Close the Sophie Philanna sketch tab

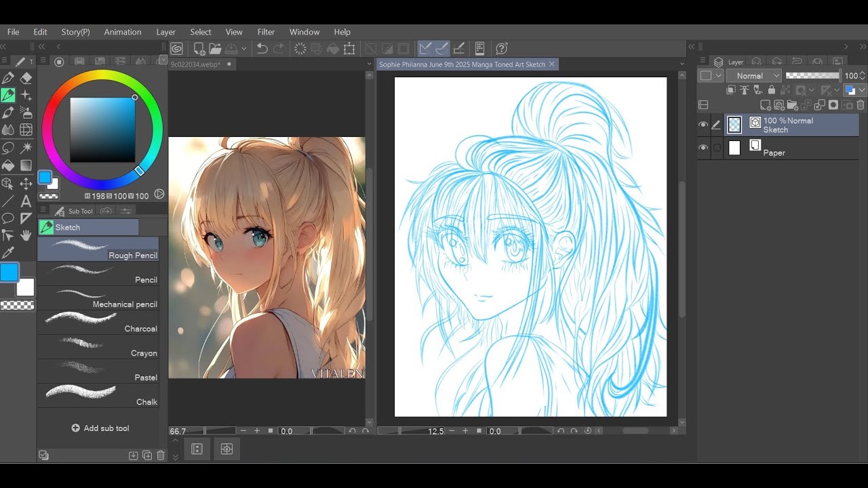point(552,64)
